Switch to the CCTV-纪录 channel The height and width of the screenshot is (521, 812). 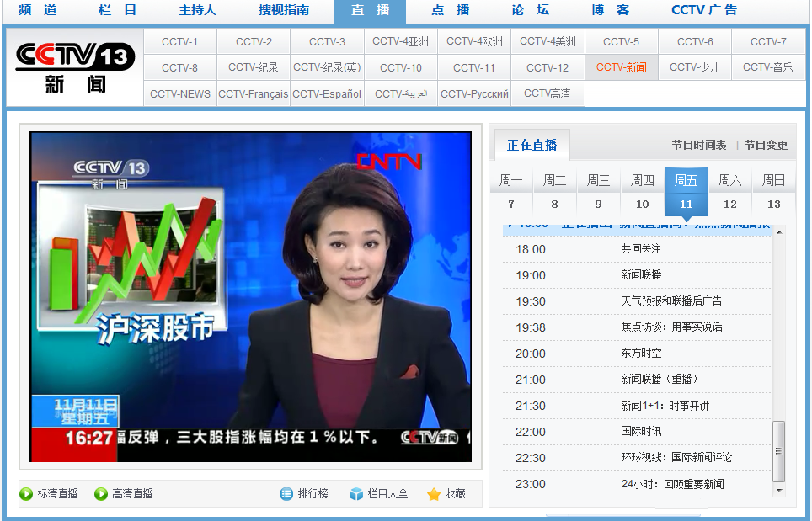coord(254,68)
